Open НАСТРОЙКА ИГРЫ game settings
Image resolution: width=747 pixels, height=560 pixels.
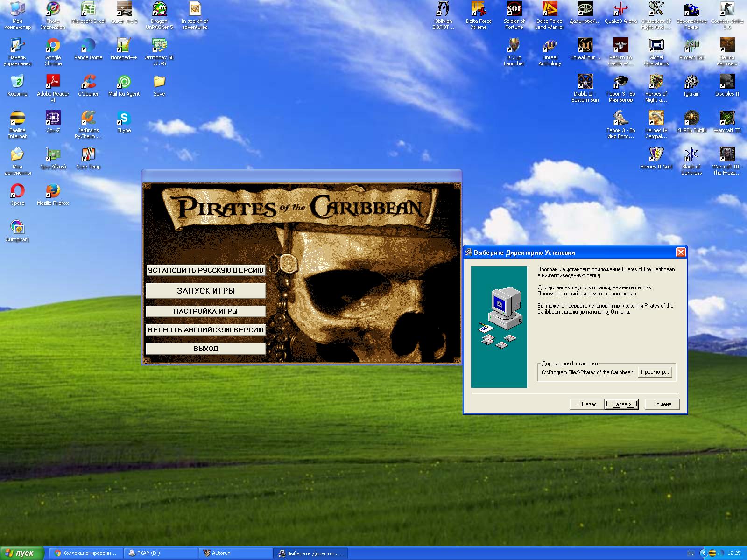206,311
